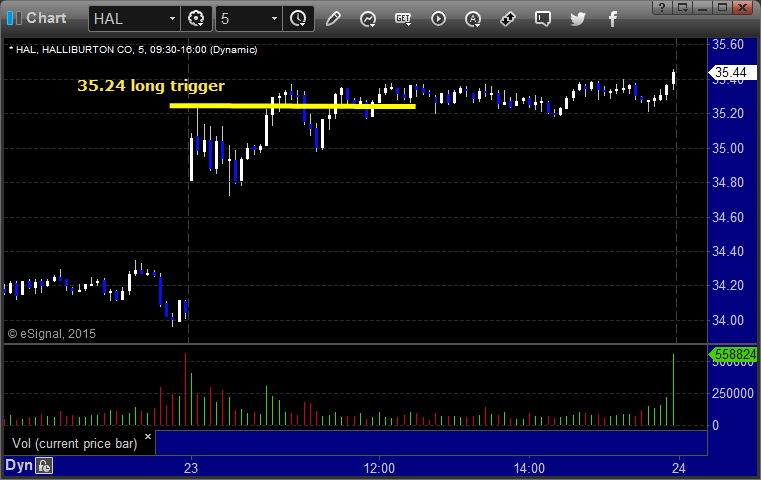Viewport: 761px width, 480px height.
Task: Click the 34.60 price axis label
Action: pos(728,217)
